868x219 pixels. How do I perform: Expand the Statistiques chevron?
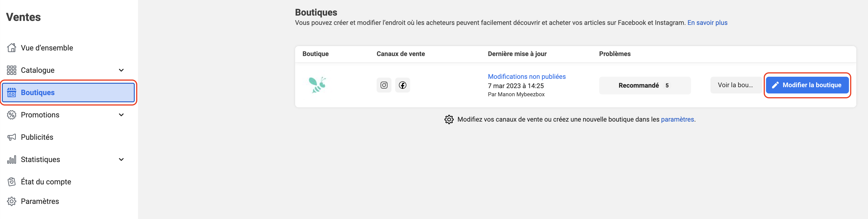121,159
